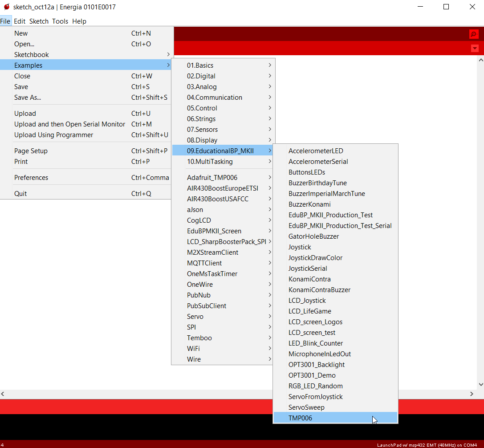
Task: Choose Upload and then Open Serial Monitor
Action: point(86,124)
